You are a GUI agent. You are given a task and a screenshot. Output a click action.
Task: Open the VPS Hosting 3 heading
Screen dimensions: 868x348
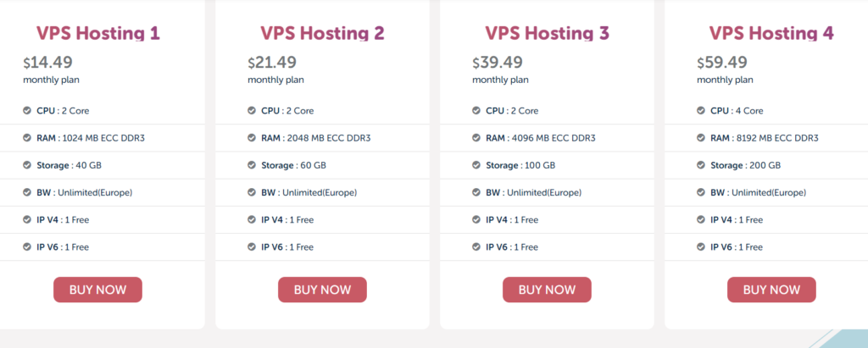pos(547,33)
